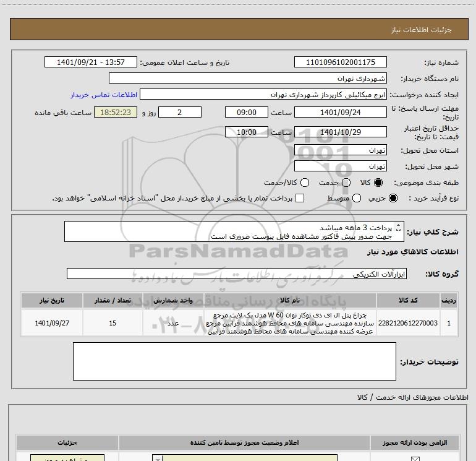Click the گروه کالا field ابزارآلات الکتریکی
This screenshot has height=461, width=476.
pos(237,274)
